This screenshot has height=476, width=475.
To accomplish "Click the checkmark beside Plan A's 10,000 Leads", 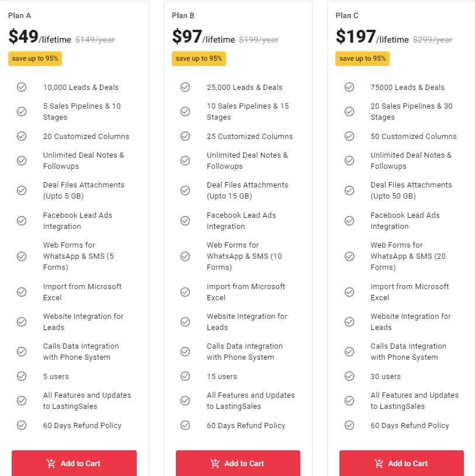I will 22,86.
